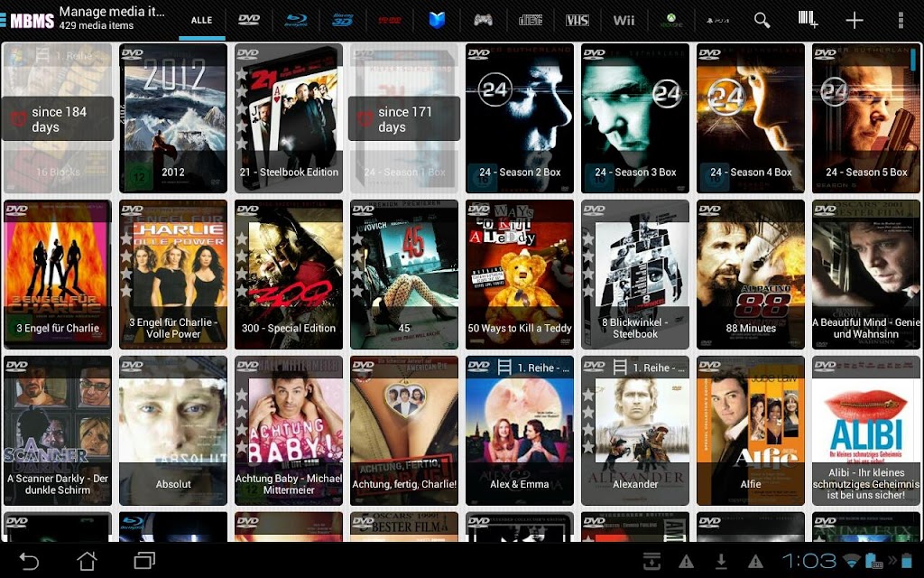Open 24 - Season 2 Box
Screen dimensions: 924x578
click(520, 118)
